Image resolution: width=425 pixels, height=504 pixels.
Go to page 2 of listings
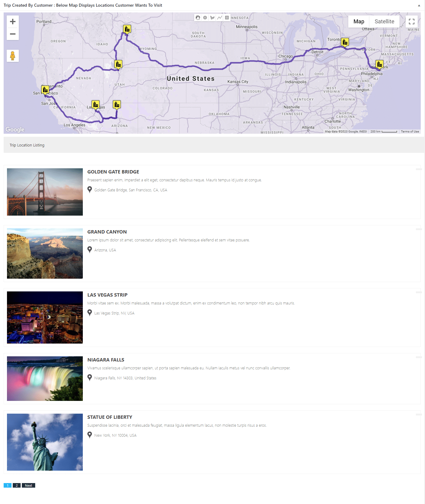(17, 486)
